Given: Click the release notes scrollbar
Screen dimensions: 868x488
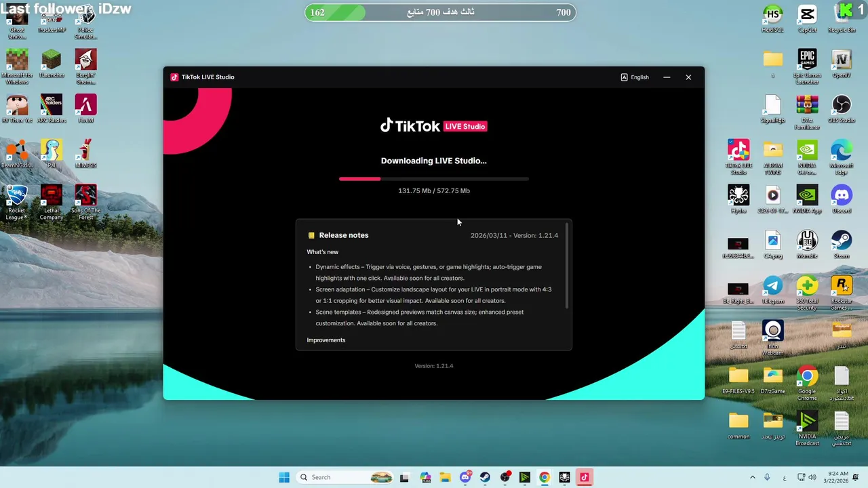Looking at the screenshot, I should (567, 266).
